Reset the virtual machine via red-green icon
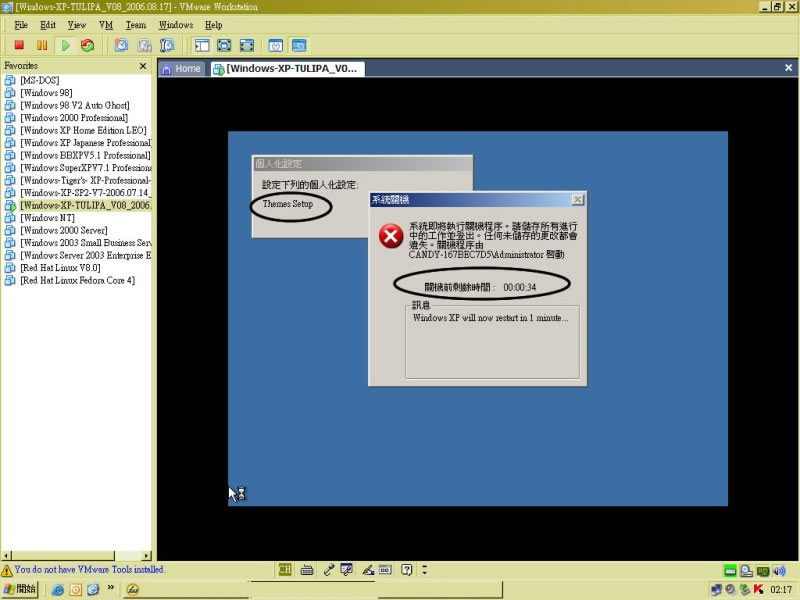The image size is (800, 600). tap(88, 45)
